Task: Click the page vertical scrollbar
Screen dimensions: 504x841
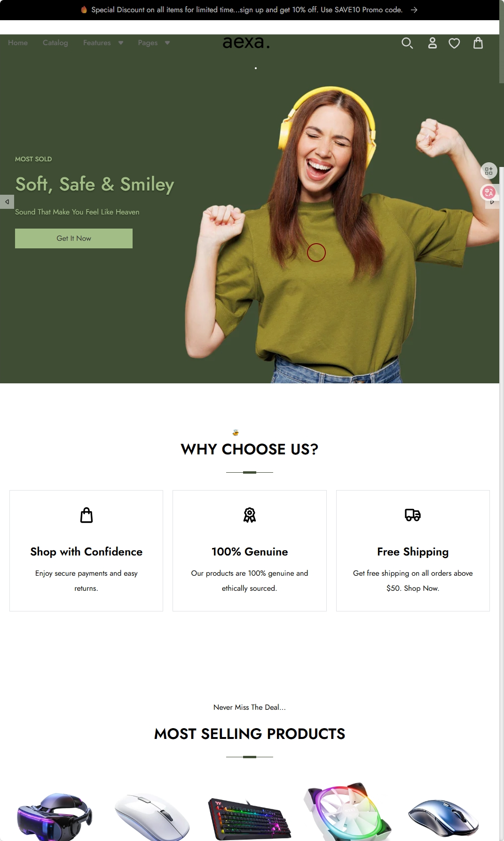Action: click(x=502, y=42)
